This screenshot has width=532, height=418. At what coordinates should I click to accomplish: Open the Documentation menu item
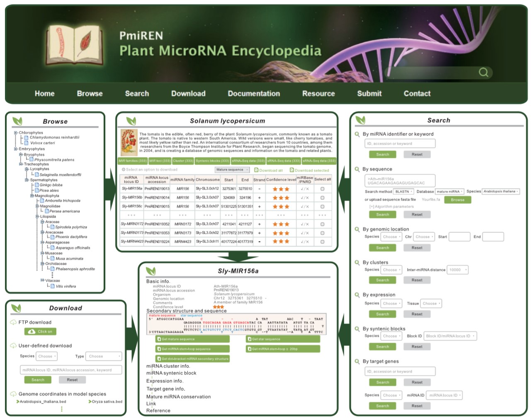pos(254,94)
